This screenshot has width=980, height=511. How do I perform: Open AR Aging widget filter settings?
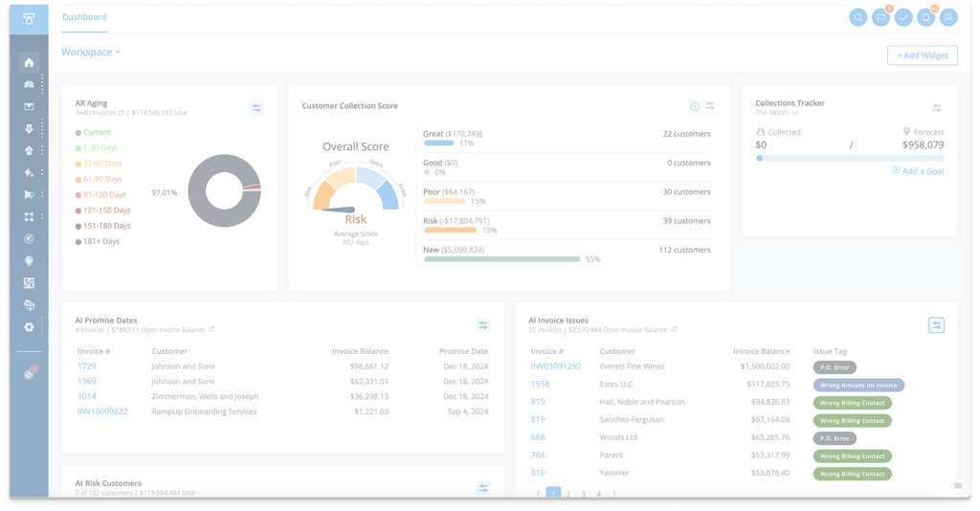click(256, 108)
